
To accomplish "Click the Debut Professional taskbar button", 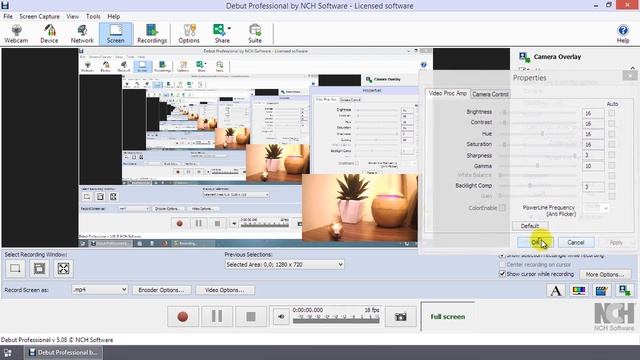I will click(x=64, y=353).
